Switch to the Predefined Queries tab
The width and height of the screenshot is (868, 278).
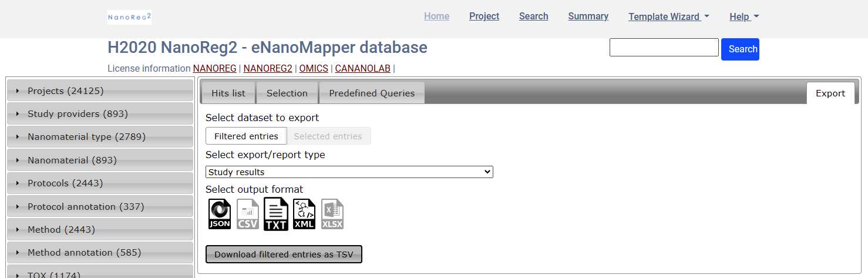[372, 93]
